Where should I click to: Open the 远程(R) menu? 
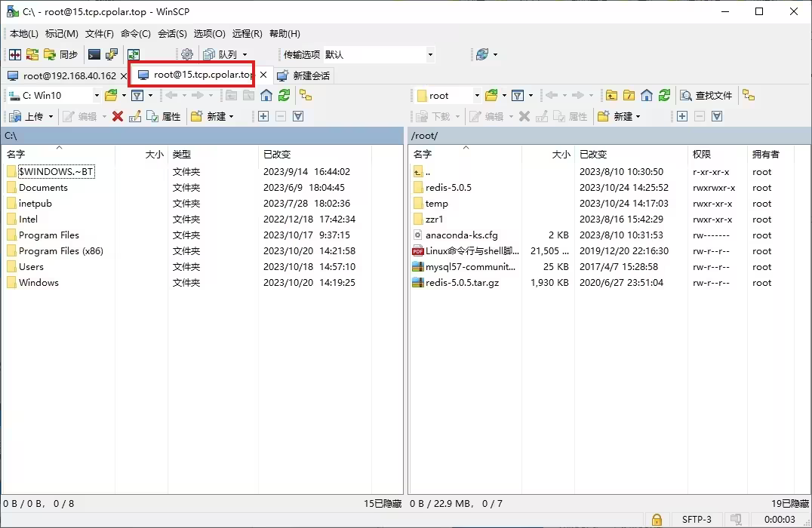tap(247, 34)
